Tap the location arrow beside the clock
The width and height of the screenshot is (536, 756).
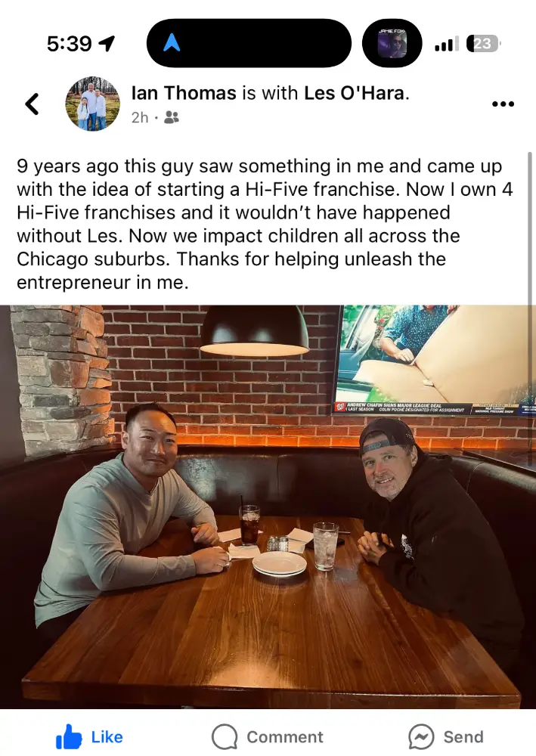point(107,44)
